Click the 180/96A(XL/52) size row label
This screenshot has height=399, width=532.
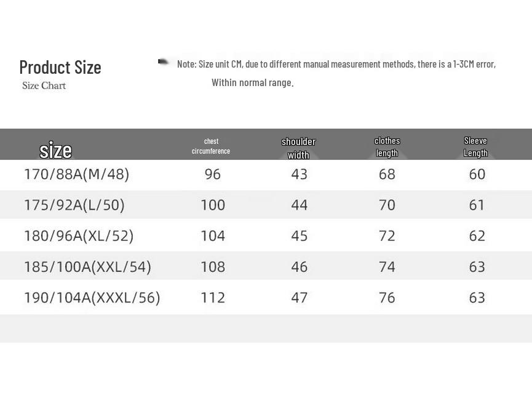tap(79, 236)
